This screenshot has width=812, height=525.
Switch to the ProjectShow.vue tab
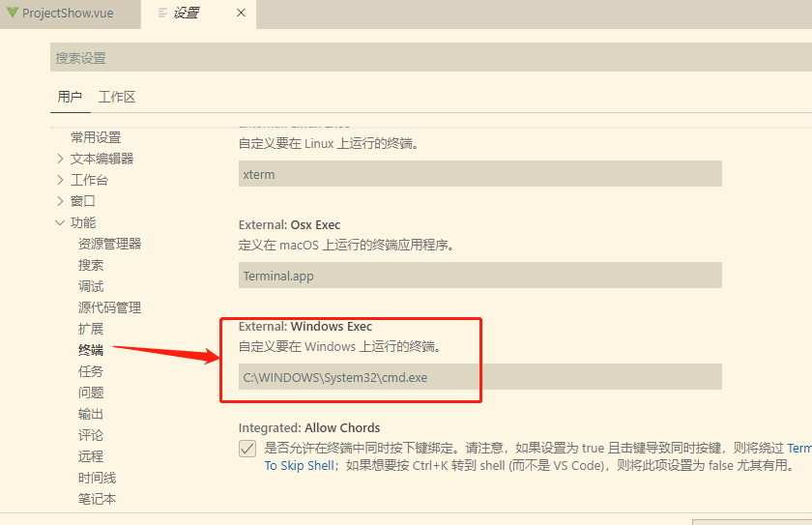70,14
